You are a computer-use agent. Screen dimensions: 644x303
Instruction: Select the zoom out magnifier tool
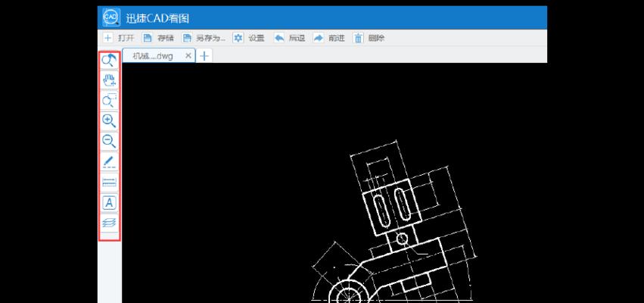click(x=109, y=142)
